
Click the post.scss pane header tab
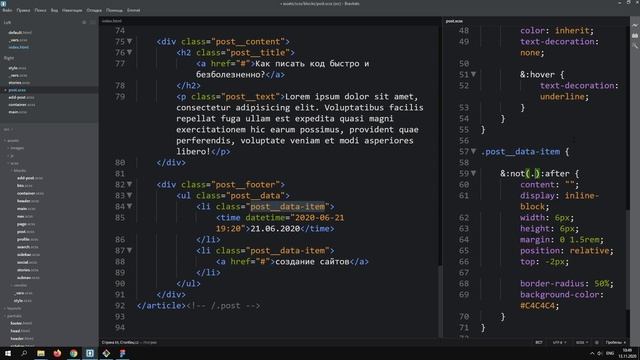point(454,21)
